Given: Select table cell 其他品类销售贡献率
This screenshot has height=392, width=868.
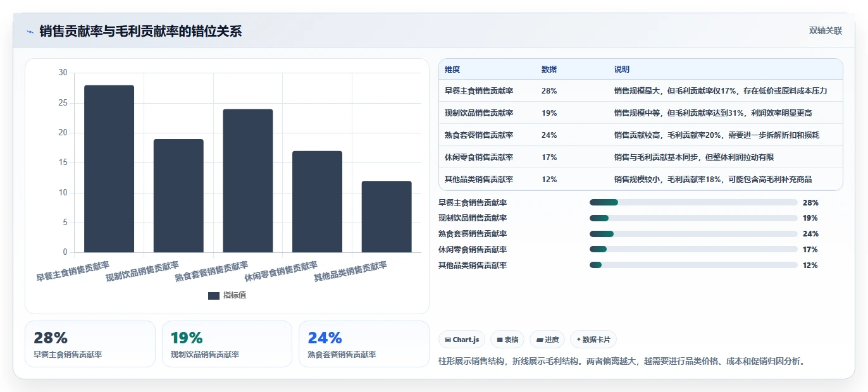Looking at the screenshot, I should pos(479,180).
